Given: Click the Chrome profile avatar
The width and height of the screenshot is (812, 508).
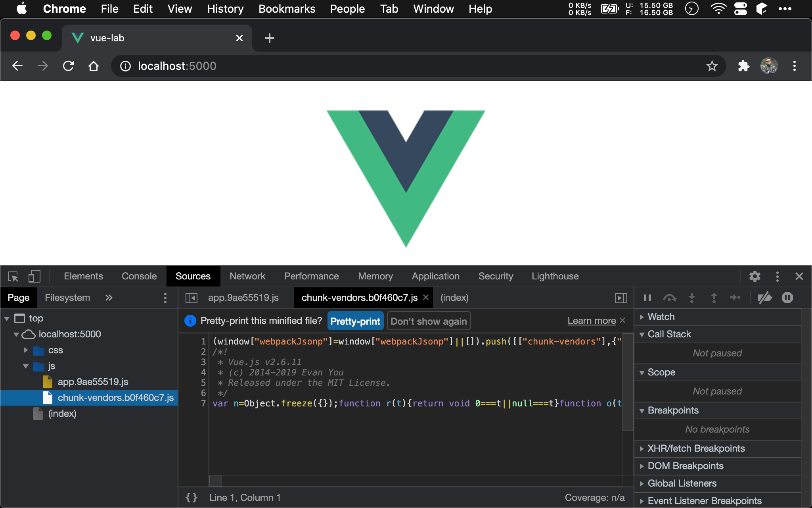Looking at the screenshot, I should click(769, 66).
